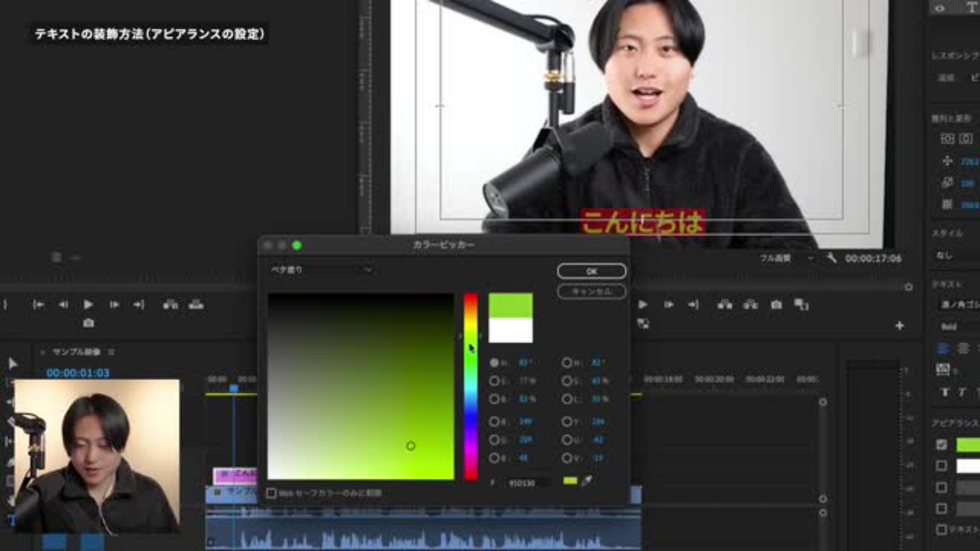Uncheck the green fill appearance checkbox
The width and height of the screenshot is (980, 551).
point(942,444)
